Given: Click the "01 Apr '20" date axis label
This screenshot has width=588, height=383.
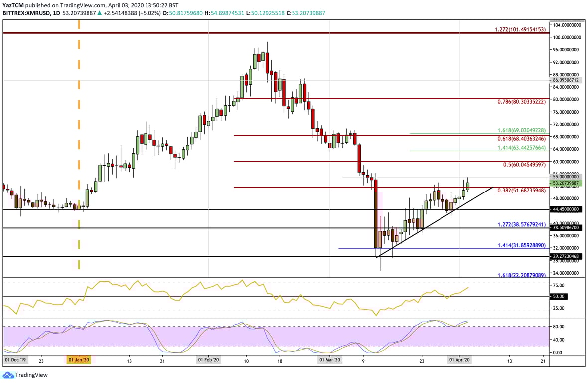Looking at the screenshot, I should click(459, 360).
